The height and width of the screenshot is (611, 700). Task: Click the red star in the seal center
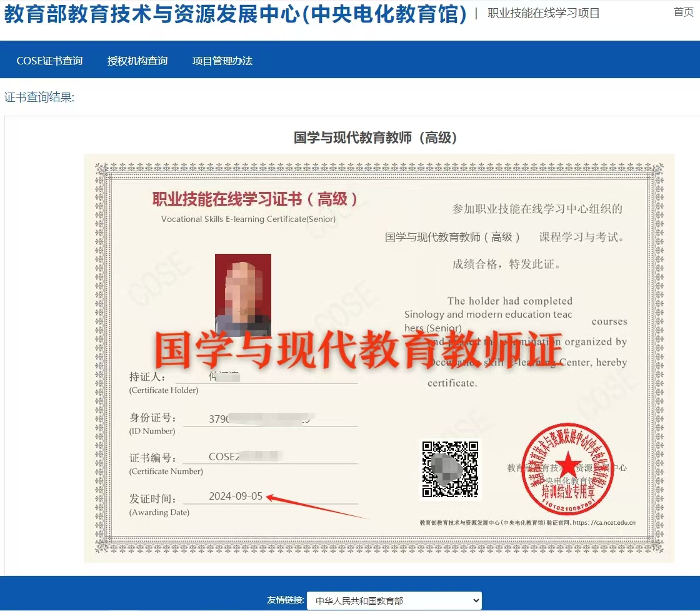(x=568, y=464)
